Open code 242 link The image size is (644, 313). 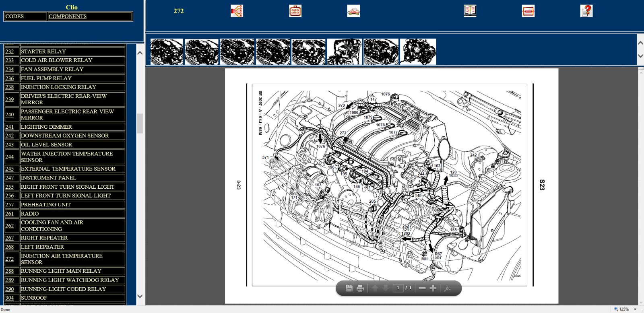(x=9, y=136)
